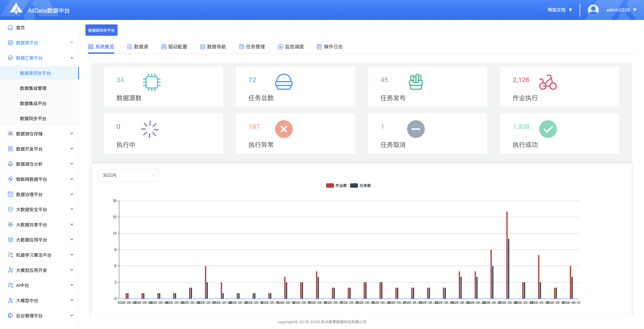Select 数据库同步平台 in the sidebar submenu
The image size is (644, 329).
coord(40,73)
